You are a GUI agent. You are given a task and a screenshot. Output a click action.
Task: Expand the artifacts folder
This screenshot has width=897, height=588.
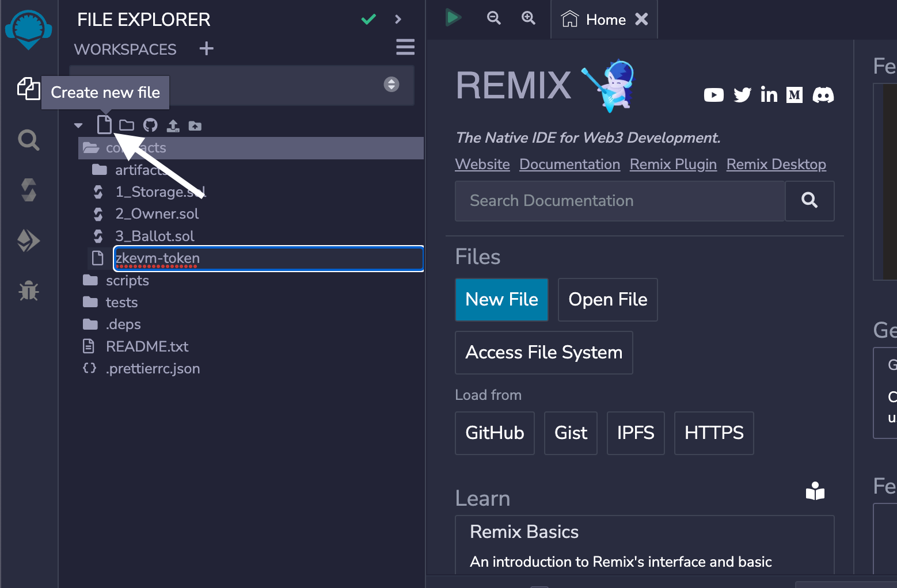click(141, 170)
